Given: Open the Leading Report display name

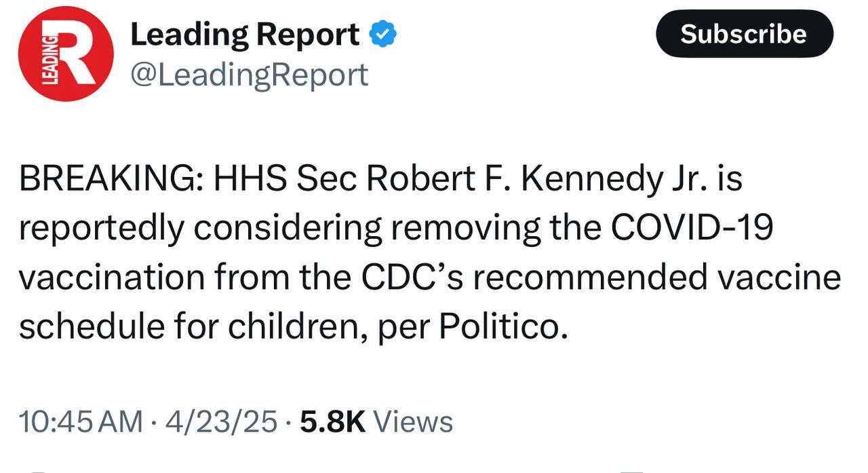Looking at the screenshot, I should pyautogui.click(x=245, y=35).
